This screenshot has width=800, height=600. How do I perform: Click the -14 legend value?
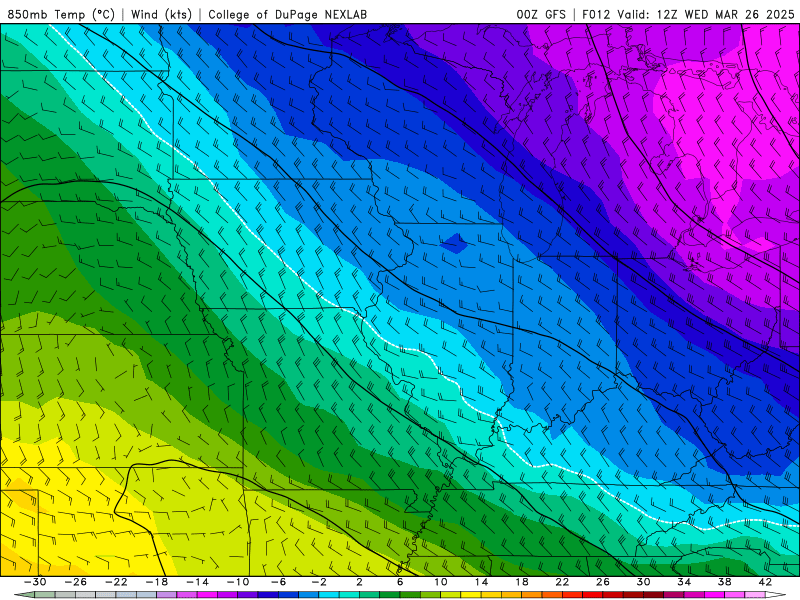pyautogui.click(x=197, y=582)
